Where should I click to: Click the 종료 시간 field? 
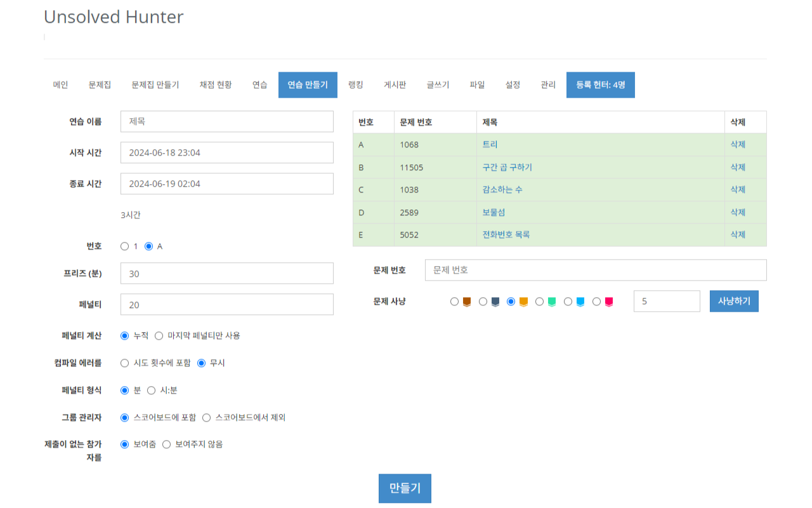(x=227, y=184)
